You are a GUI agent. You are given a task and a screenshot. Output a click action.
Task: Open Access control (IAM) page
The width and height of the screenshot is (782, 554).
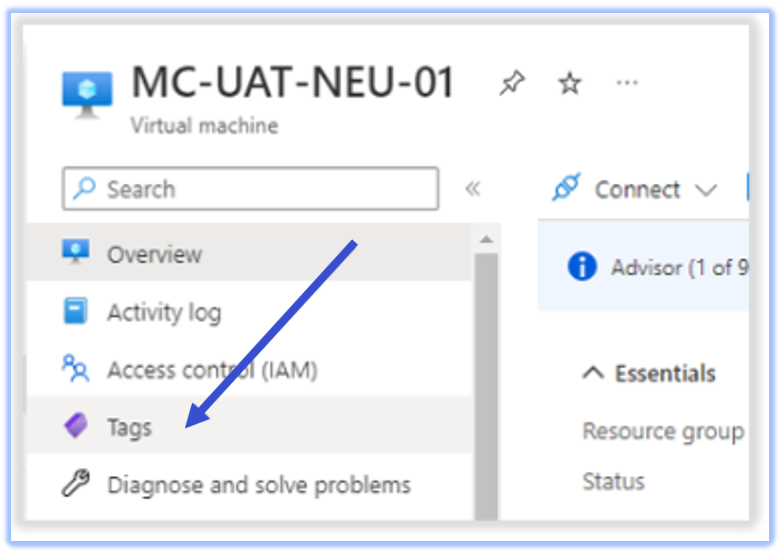click(x=249, y=369)
